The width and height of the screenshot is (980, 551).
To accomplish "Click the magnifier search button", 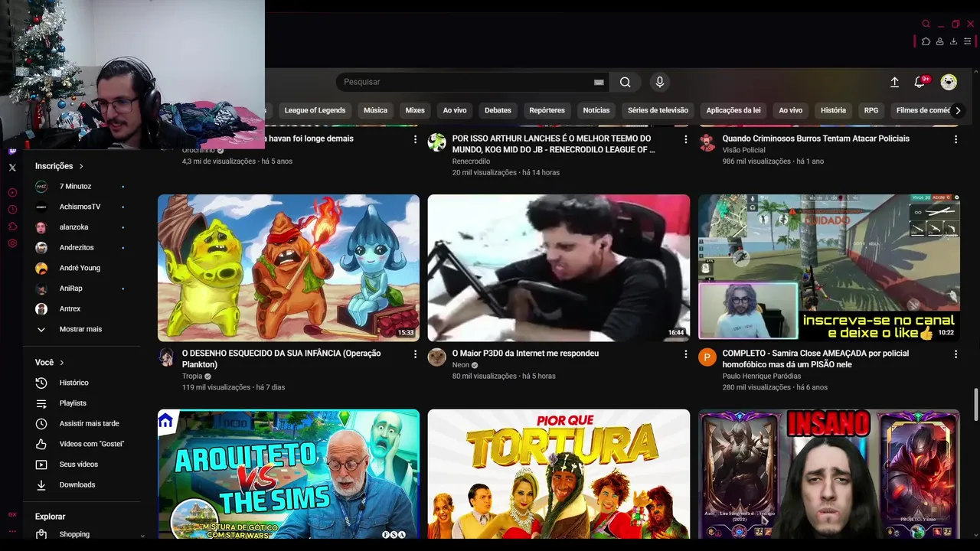I will tap(626, 82).
